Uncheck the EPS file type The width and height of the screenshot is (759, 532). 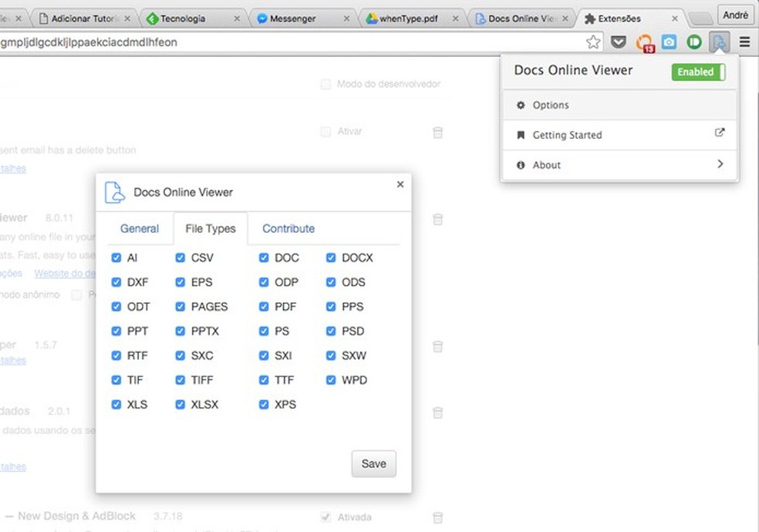[x=180, y=281]
